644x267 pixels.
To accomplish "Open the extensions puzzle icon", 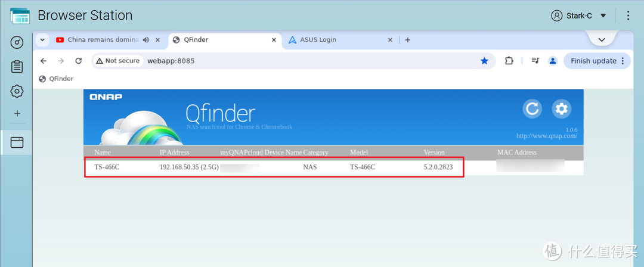I will (509, 61).
